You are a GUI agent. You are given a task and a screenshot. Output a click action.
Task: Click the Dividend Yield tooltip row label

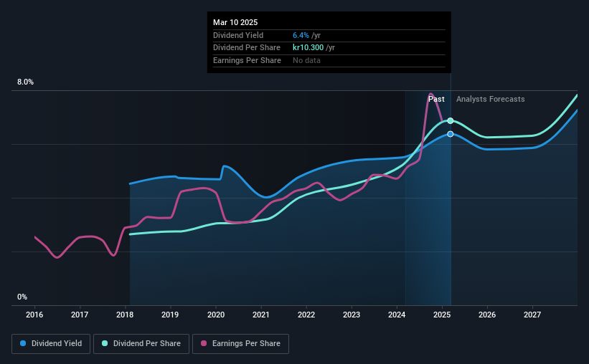tap(238, 35)
